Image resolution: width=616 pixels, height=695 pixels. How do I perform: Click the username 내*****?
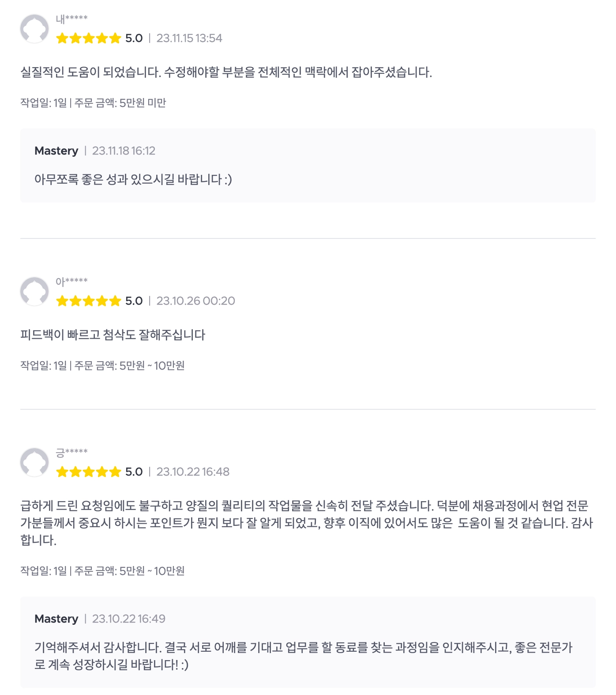tap(71, 19)
